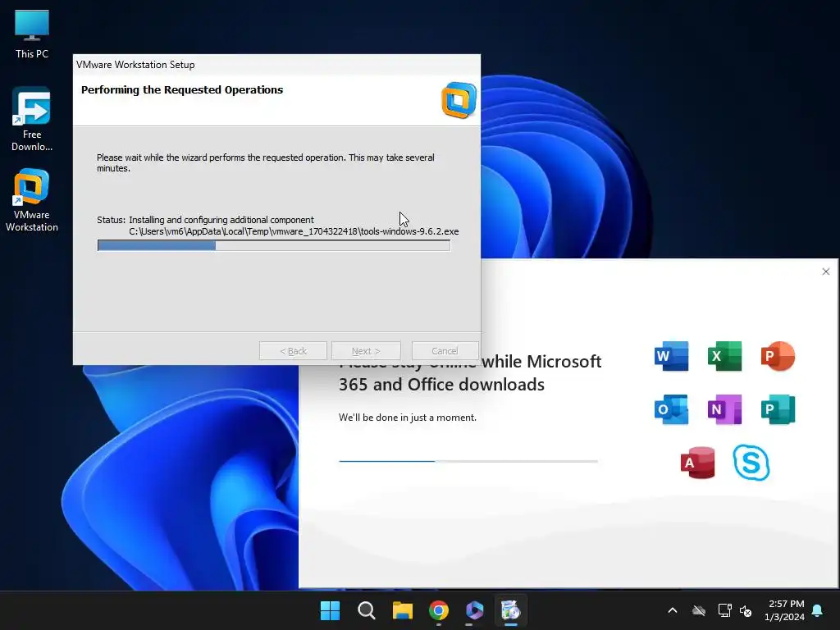Screen dimensions: 840x630
Task: Click the Next button in VMware setup
Action: (x=366, y=351)
